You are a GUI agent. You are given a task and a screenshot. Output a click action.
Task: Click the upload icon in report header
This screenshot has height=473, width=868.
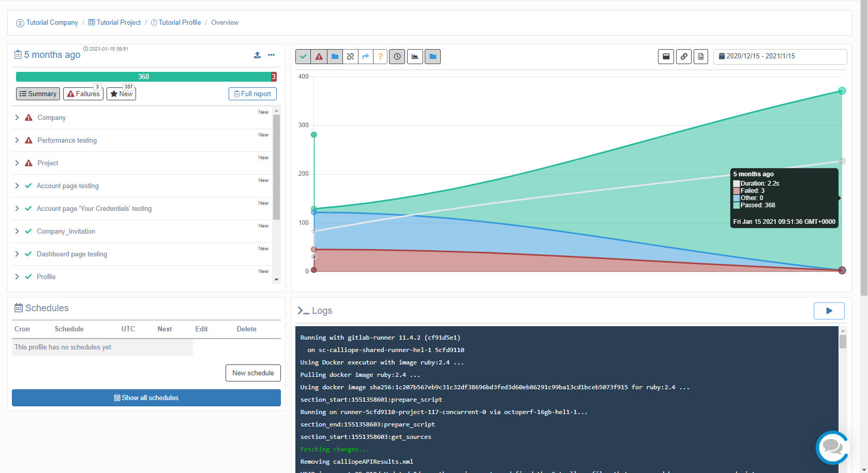point(257,55)
